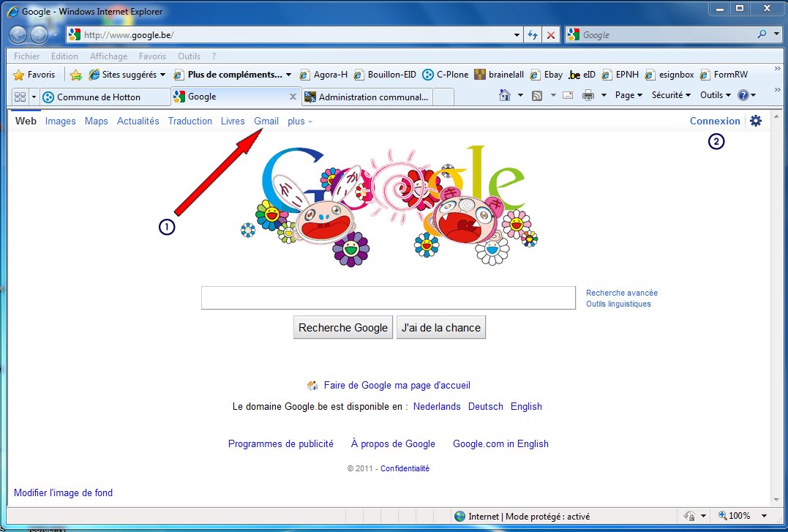Open the Bouillon-EID favorite bookmark
788x532 pixels.
385,75
